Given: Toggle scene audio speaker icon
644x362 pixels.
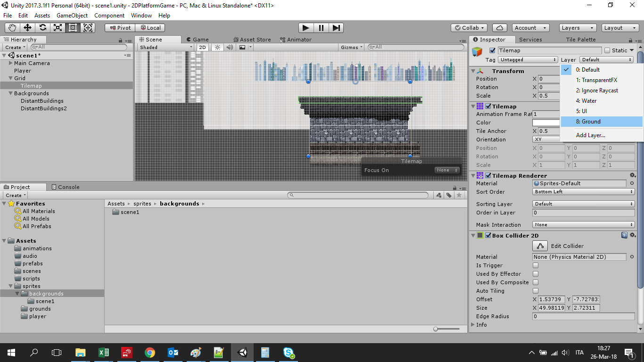Looking at the screenshot, I should pyautogui.click(x=230, y=47).
